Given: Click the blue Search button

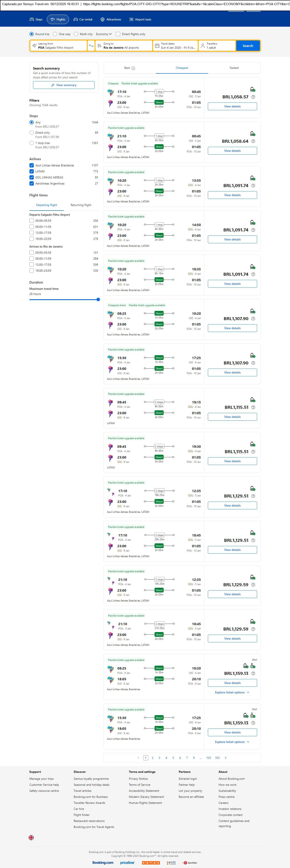Looking at the screenshot, I should pyautogui.click(x=248, y=45).
